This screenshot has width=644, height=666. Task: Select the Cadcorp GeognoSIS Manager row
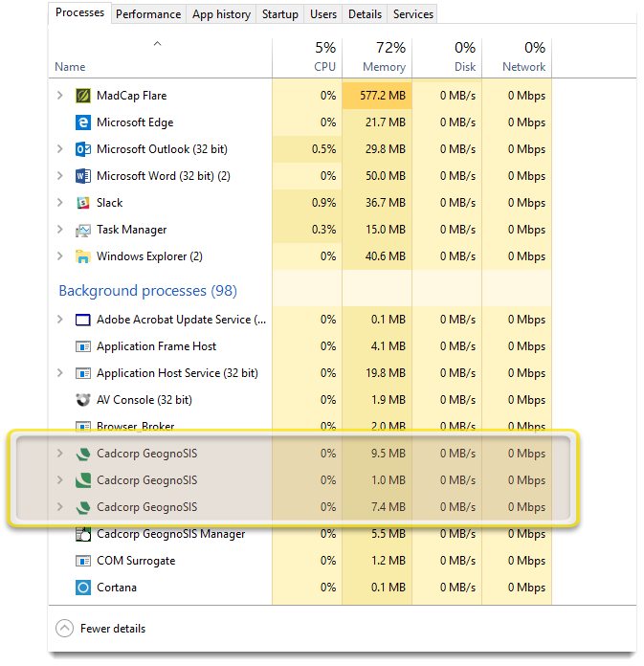[170, 534]
